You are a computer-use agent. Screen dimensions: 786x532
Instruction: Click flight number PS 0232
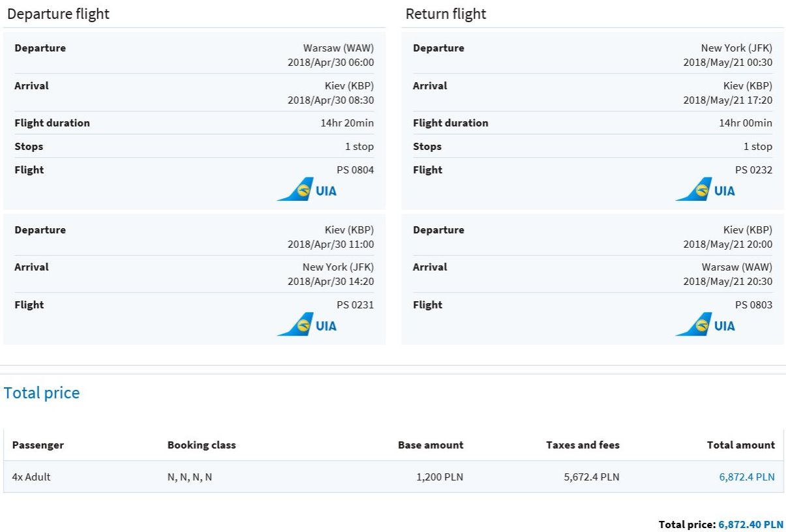coord(753,170)
